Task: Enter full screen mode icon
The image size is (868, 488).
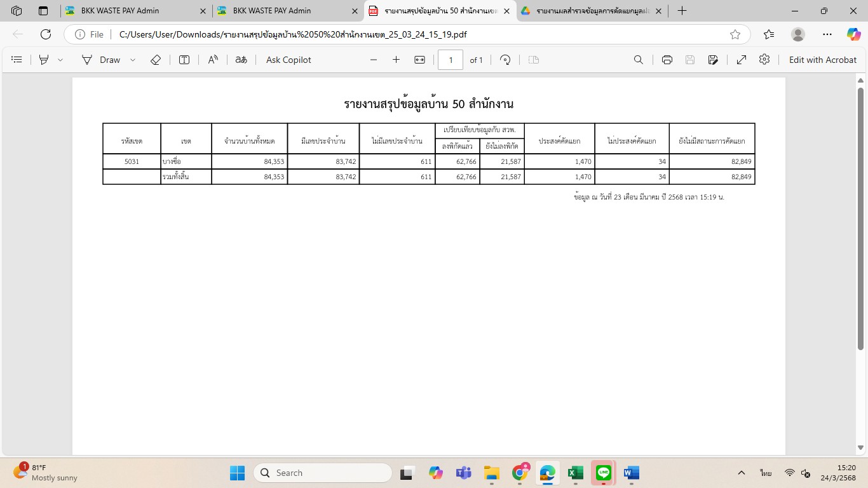Action: [741, 60]
